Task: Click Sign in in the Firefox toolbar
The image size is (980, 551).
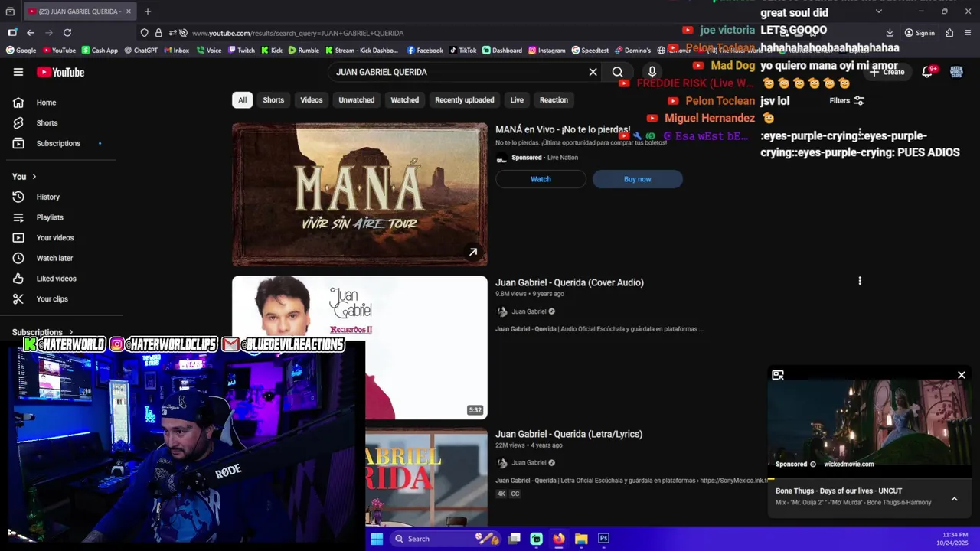Action: [920, 33]
